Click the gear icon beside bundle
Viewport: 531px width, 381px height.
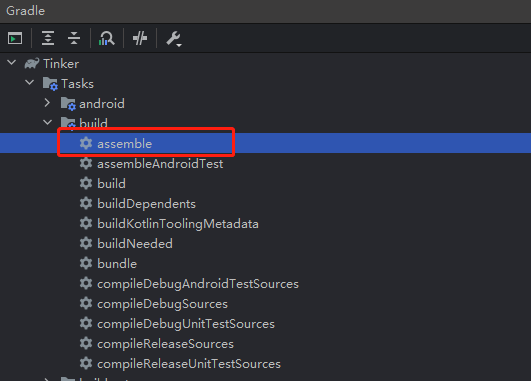(x=86, y=263)
